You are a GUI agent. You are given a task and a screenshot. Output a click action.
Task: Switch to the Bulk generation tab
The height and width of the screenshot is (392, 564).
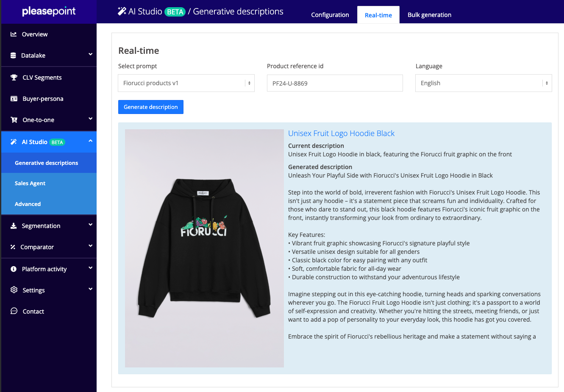[429, 15]
